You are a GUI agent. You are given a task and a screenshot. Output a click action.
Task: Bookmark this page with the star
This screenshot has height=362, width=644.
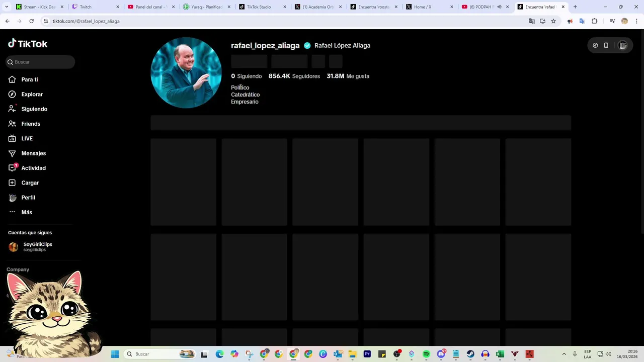coord(553,21)
